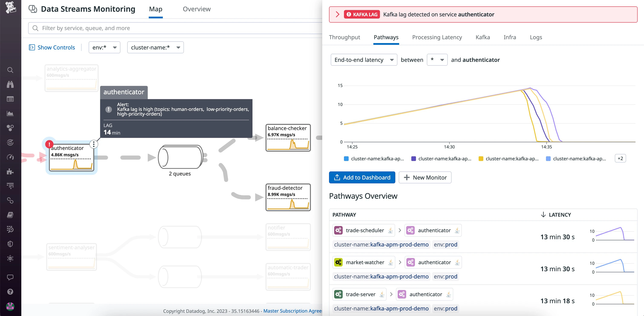The image size is (644, 316).
Task: Open the globe network icon in sidebar
Action: 10,258
